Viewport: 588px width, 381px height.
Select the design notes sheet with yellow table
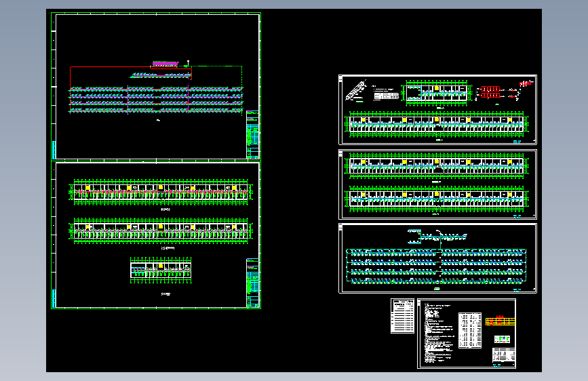[x=467, y=334]
